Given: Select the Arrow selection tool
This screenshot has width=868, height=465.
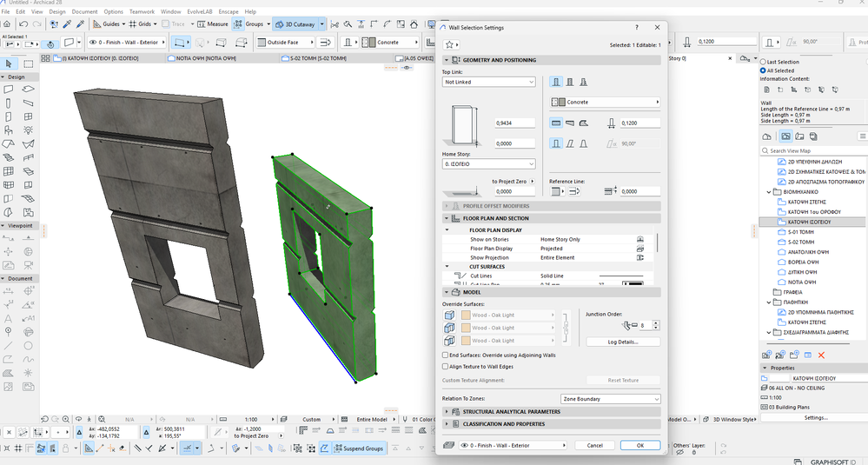Looking at the screenshot, I should [9, 63].
